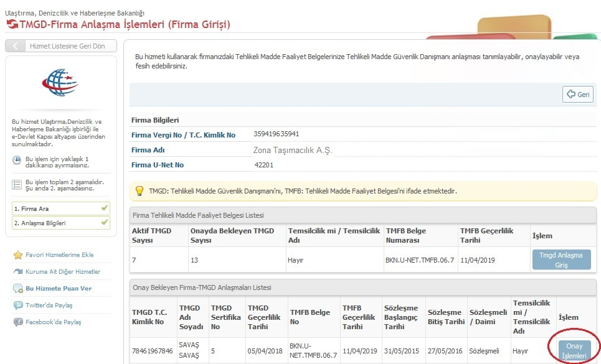Open Tmgd Anlaşma Giriş button

[x=561, y=260]
